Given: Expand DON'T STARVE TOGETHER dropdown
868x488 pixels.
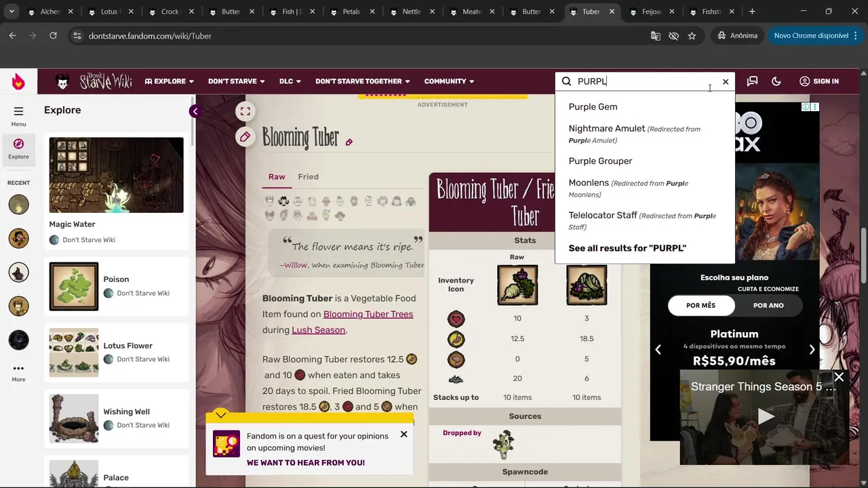Looking at the screenshot, I should point(363,81).
